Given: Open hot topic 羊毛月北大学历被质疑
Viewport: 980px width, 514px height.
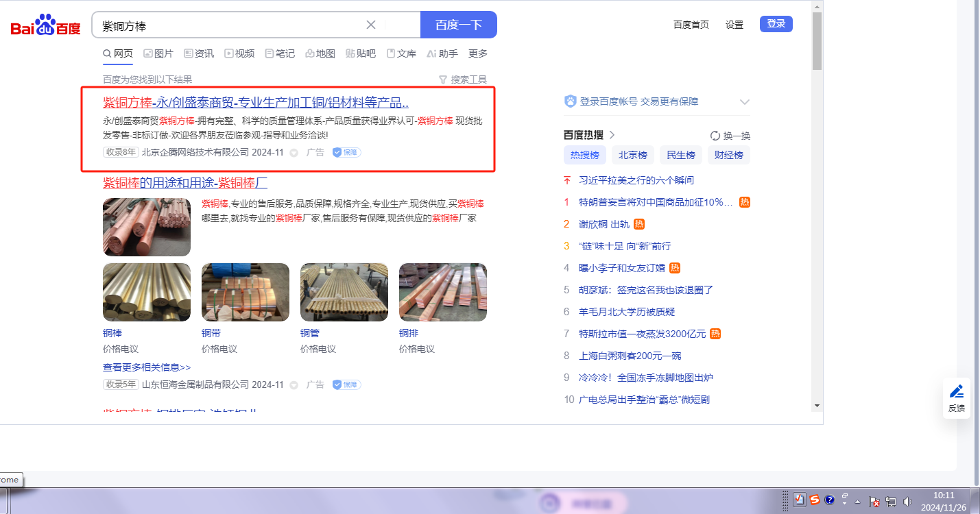Looking at the screenshot, I should pyautogui.click(x=627, y=312).
